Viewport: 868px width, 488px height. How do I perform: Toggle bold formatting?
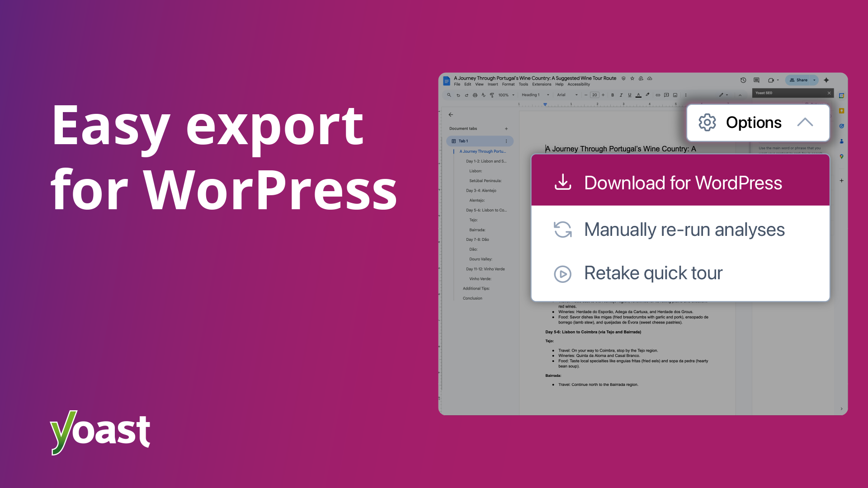pyautogui.click(x=613, y=95)
